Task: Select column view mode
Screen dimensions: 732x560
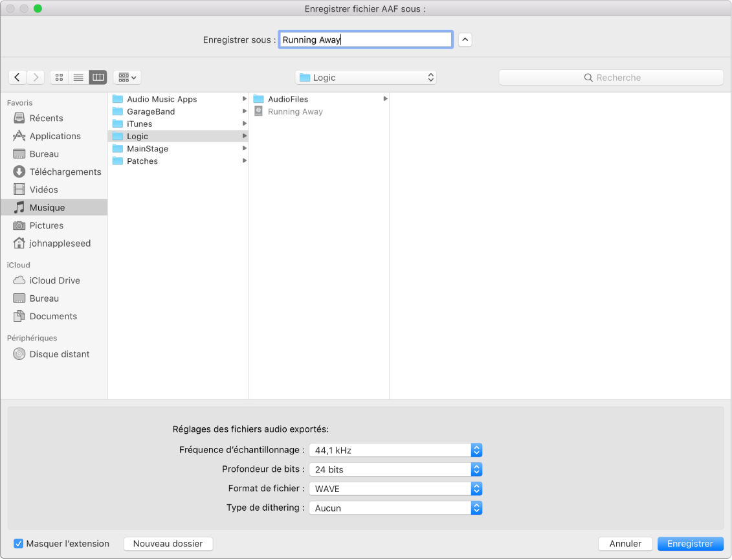Action: (98, 77)
